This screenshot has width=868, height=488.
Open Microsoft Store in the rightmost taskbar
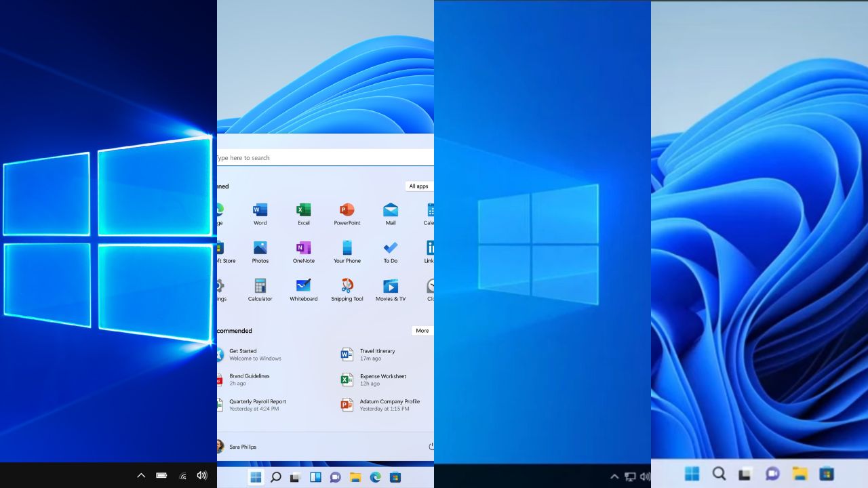tap(827, 474)
